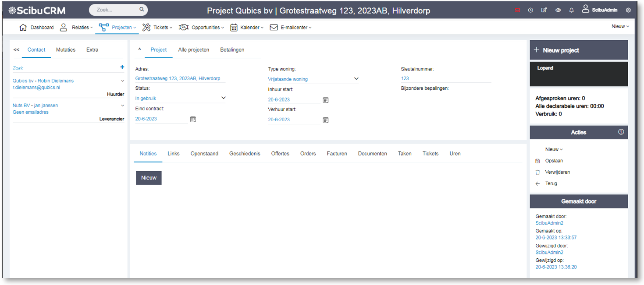Switch to the Contact tab

36,50
